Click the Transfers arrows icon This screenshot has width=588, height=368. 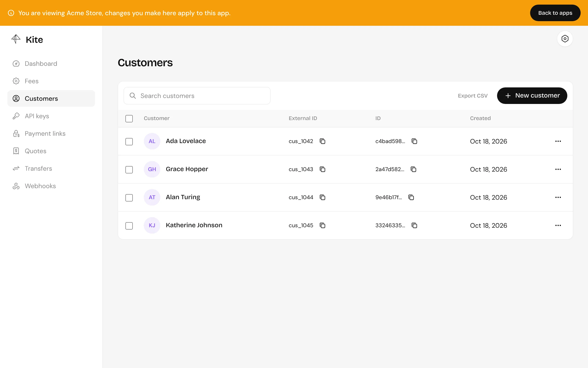coord(16,168)
